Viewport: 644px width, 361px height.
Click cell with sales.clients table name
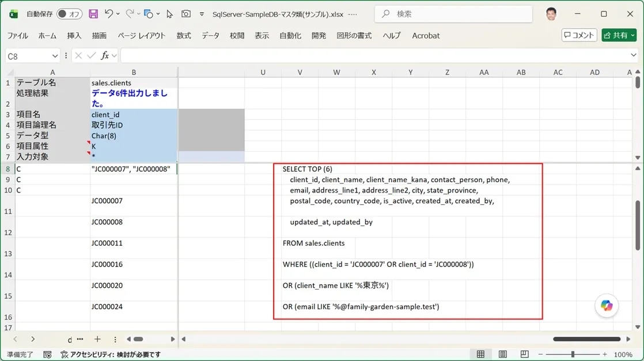134,82
